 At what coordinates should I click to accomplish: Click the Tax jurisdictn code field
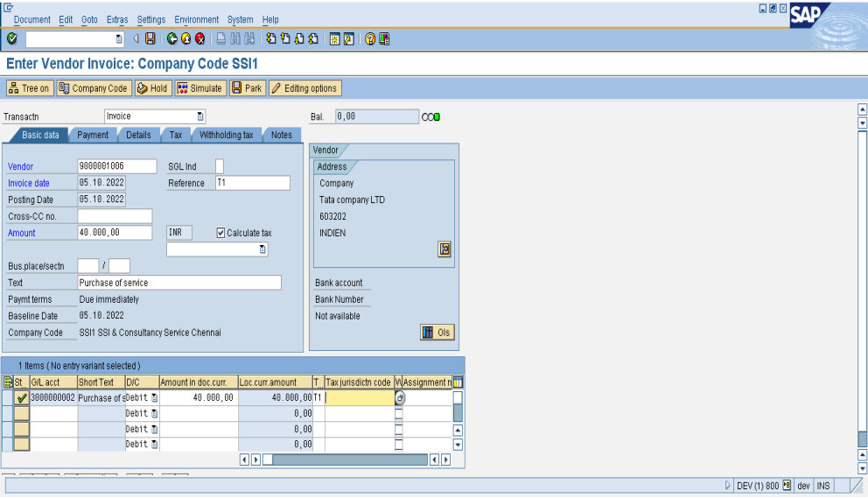(x=359, y=398)
